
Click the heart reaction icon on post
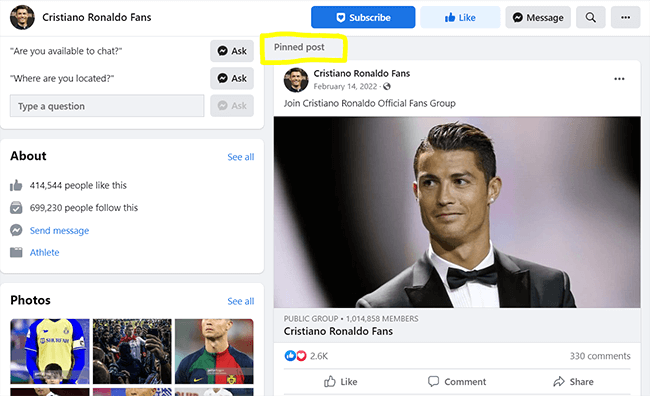point(301,356)
